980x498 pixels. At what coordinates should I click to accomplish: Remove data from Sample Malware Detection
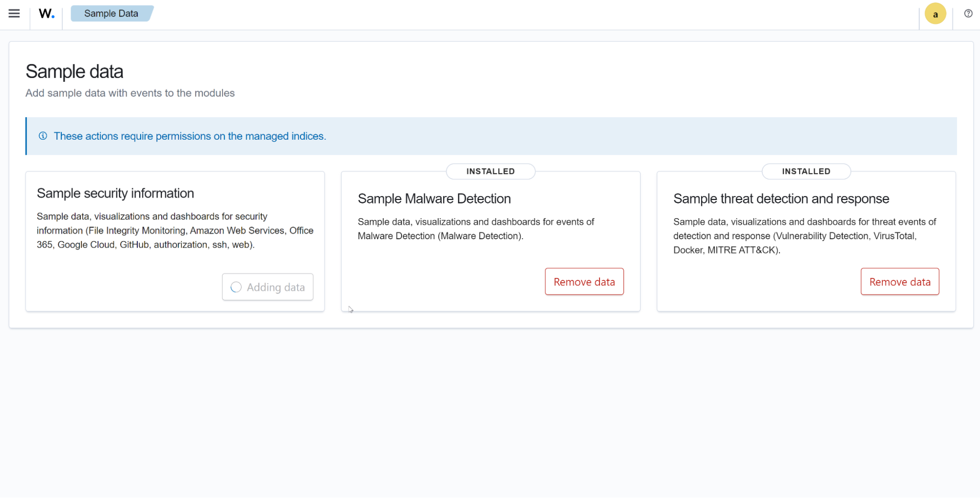tap(584, 281)
